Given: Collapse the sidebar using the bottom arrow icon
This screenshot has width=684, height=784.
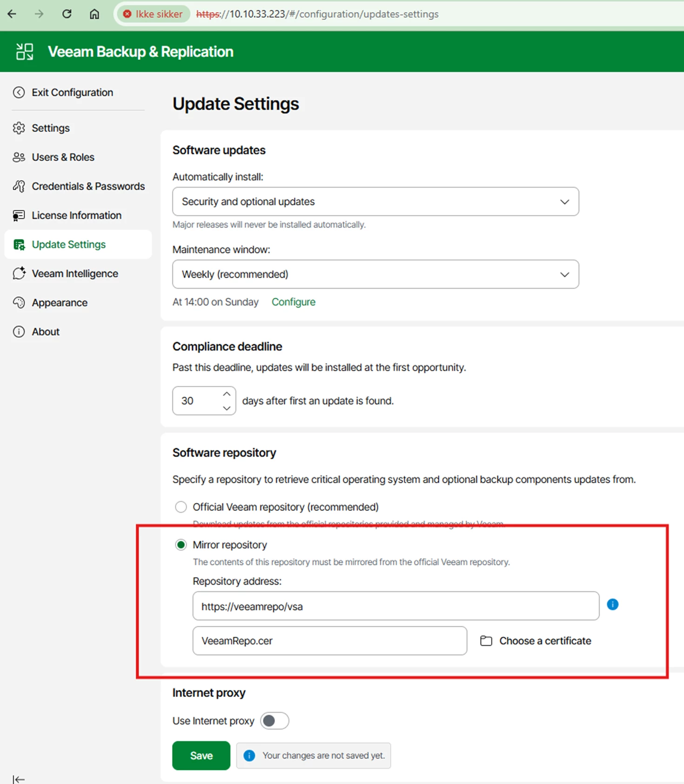Looking at the screenshot, I should pos(19,779).
